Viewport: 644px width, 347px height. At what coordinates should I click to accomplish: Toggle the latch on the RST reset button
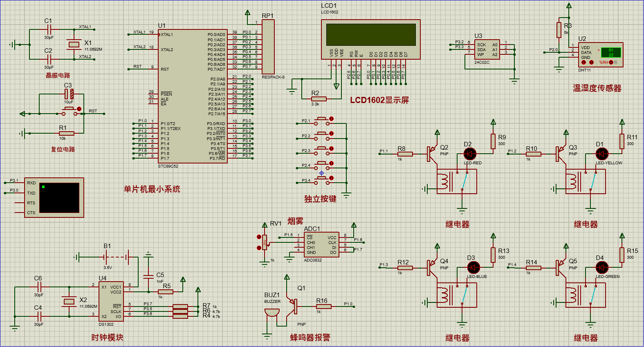point(79,109)
